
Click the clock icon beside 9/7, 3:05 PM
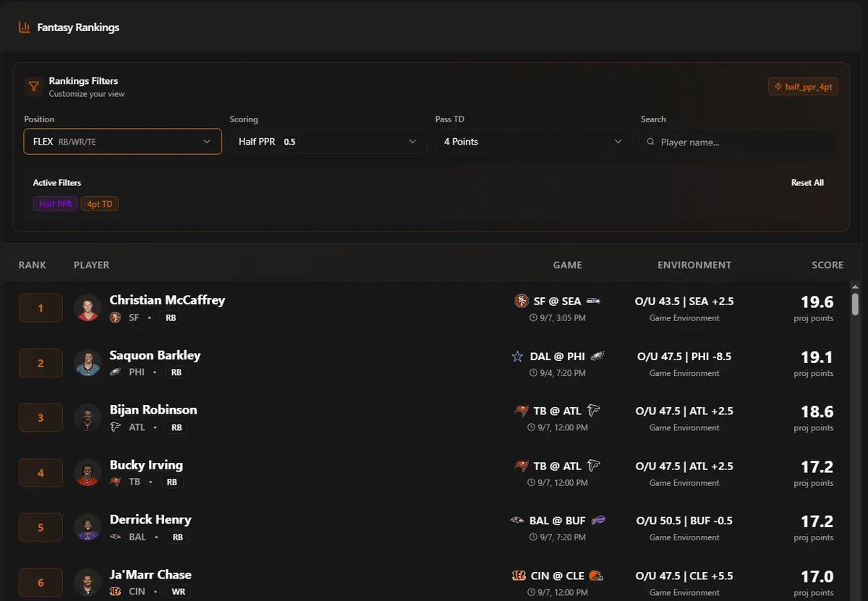533,318
